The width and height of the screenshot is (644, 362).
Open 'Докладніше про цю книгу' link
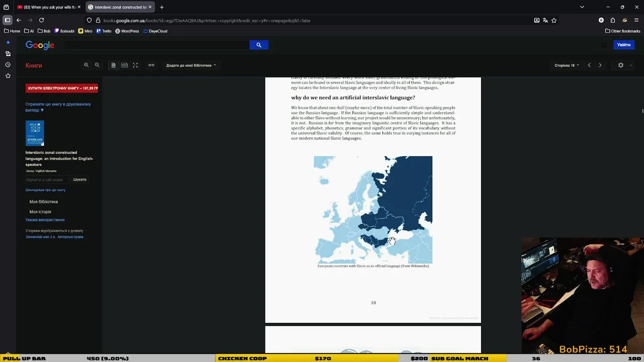45,190
